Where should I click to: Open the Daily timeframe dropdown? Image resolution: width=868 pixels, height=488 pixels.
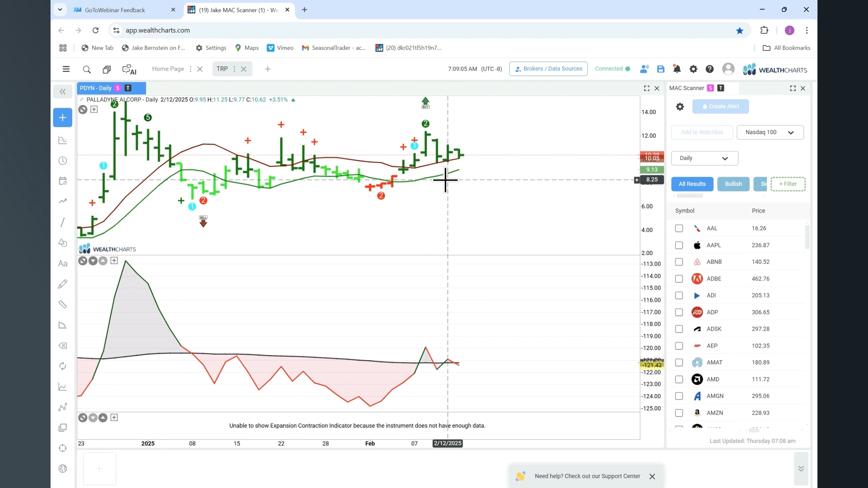704,158
